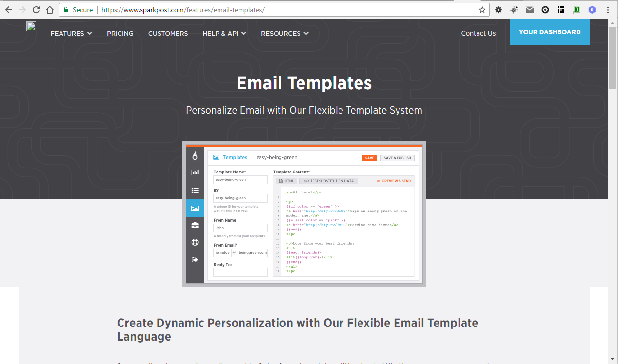Open YOUR DASHBOARD button
Viewport: 618px width, 364px height.
(550, 32)
